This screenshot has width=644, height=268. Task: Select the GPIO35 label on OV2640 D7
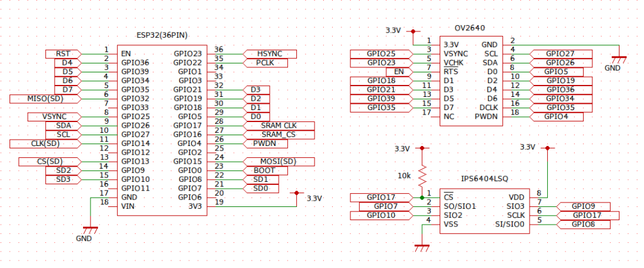[x=380, y=108]
